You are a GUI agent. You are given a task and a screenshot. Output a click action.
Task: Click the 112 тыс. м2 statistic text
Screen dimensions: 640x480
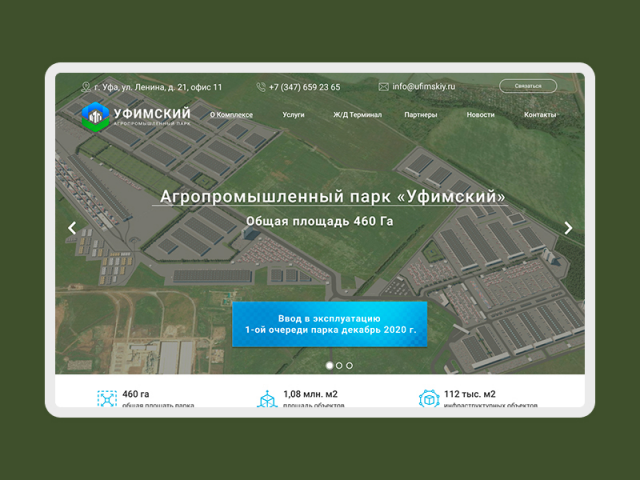point(470,394)
